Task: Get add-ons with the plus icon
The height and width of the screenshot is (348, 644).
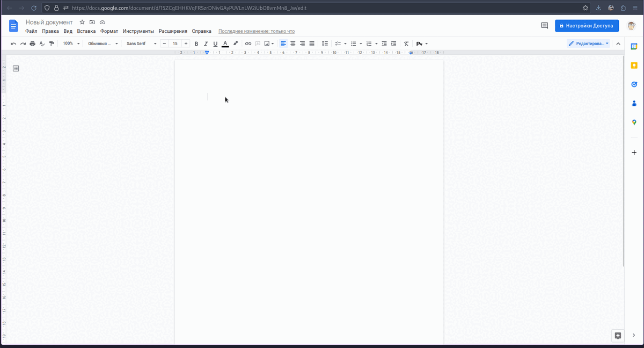Action: pyautogui.click(x=634, y=153)
